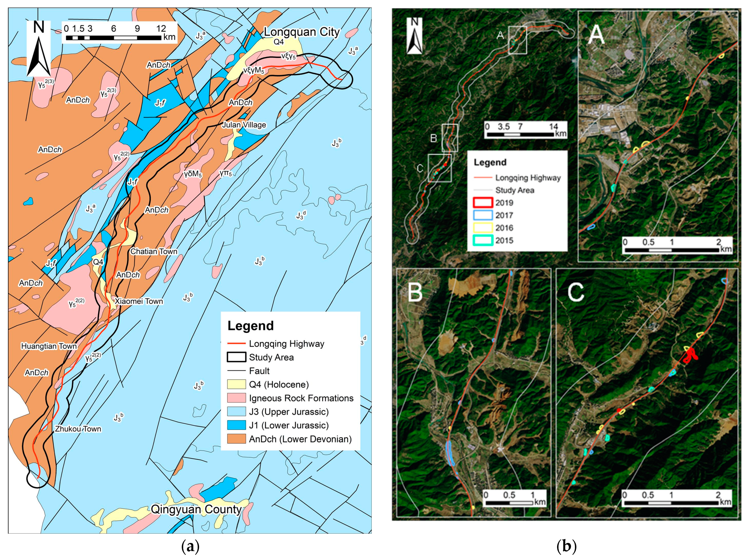
Task: Click the Xiaomei Town label
Action: (x=139, y=301)
